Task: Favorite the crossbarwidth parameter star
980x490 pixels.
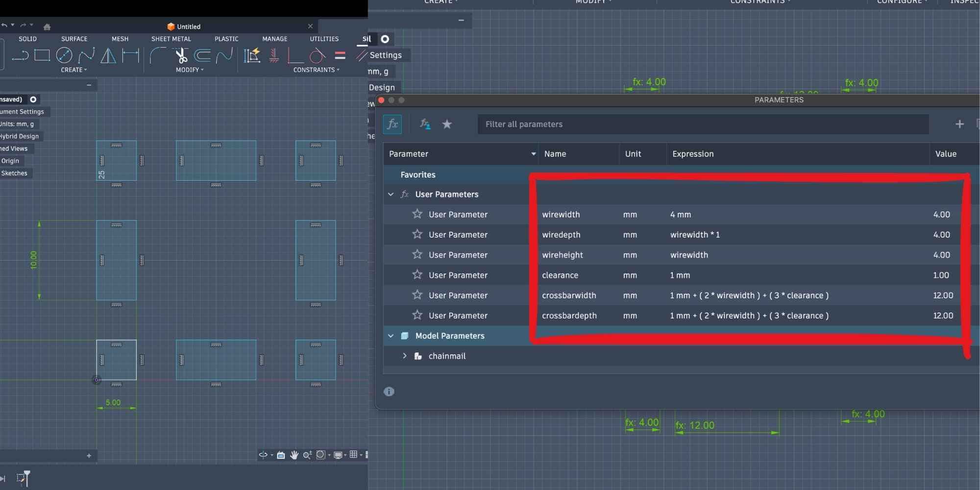Action: point(417,295)
